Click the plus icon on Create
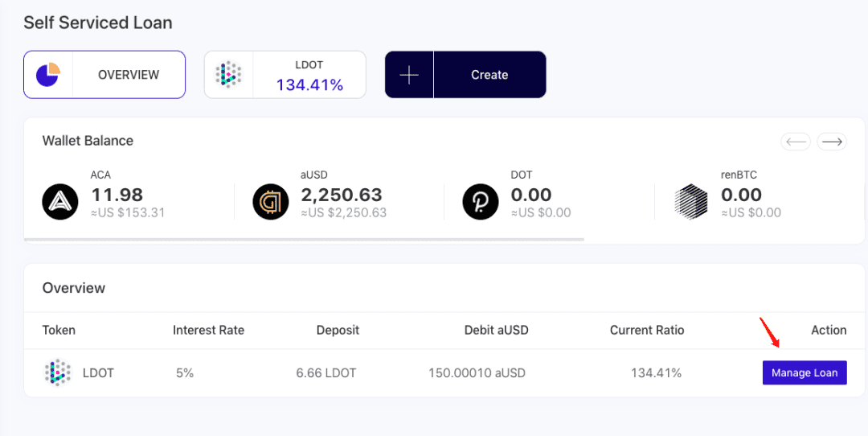Image resolution: width=868 pixels, height=436 pixels. 409,75
